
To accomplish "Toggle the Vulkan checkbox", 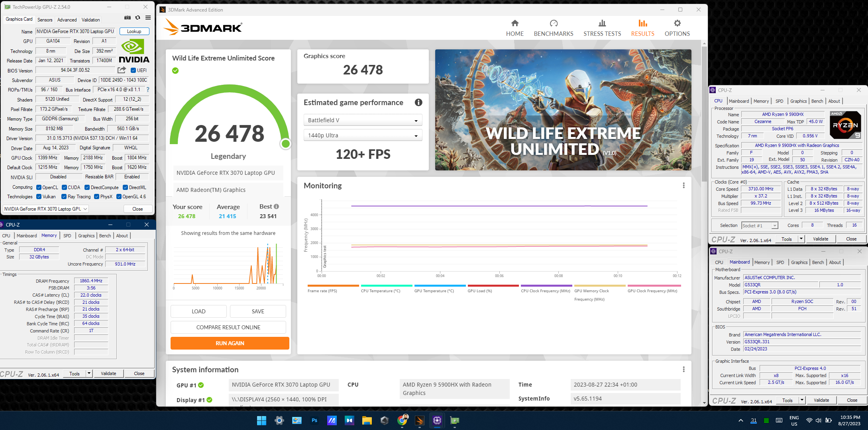I will coord(39,197).
